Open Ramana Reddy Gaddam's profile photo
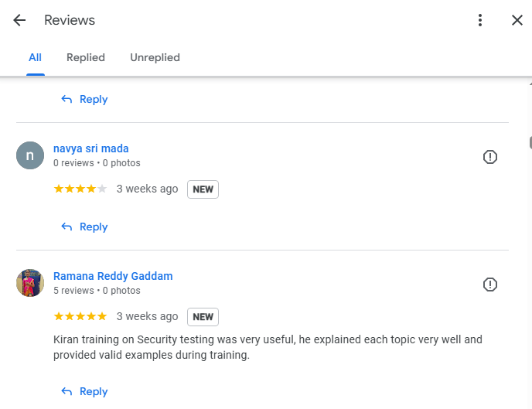This screenshot has height=409, width=532. [x=30, y=283]
